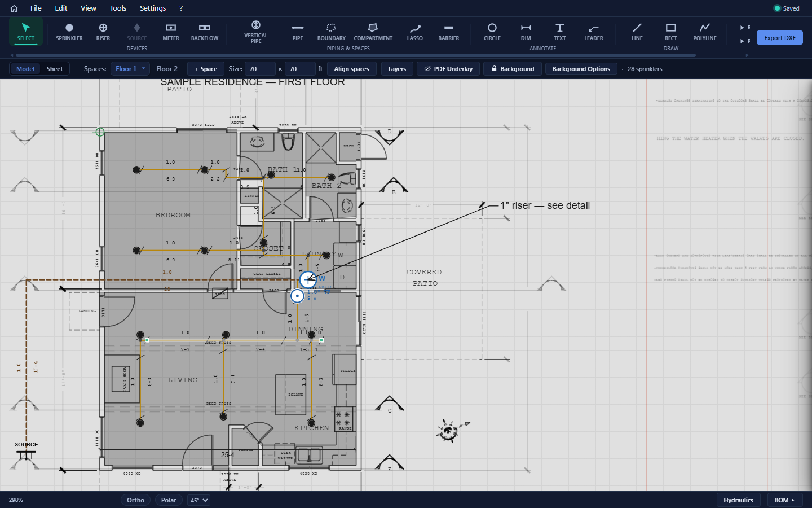The height and width of the screenshot is (508, 812).
Task: Switch to Model view
Action: coord(25,69)
